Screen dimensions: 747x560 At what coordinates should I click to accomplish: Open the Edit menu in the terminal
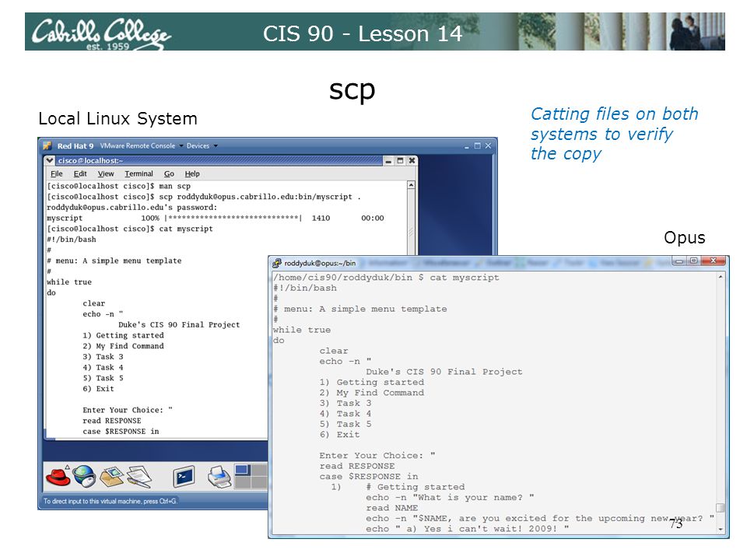tap(80, 173)
